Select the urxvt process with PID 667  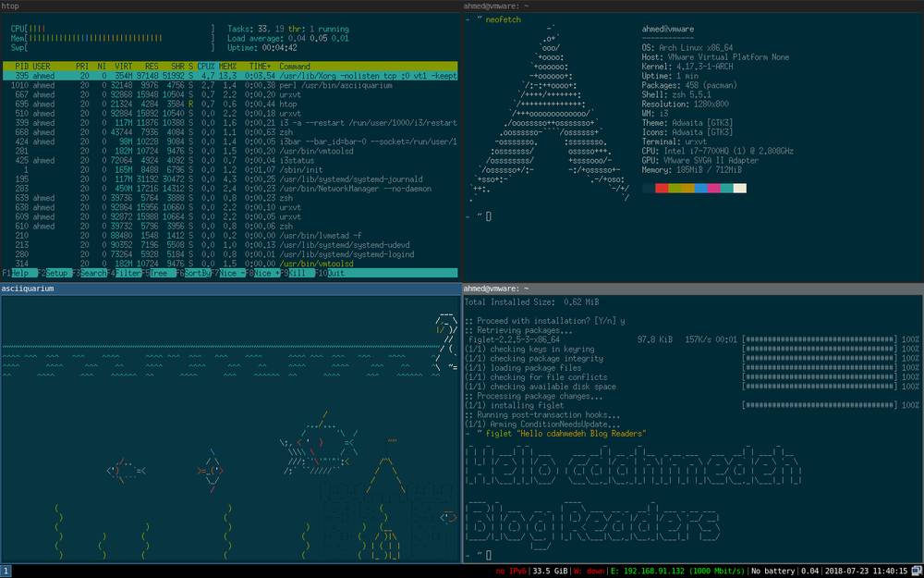pyautogui.click(x=230, y=95)
